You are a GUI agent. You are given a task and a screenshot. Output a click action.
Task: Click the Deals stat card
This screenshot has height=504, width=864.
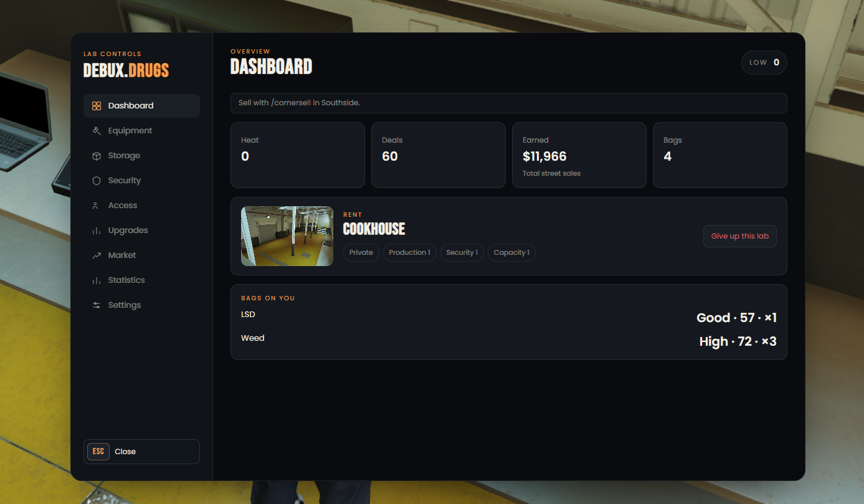(x=439, y=155)
